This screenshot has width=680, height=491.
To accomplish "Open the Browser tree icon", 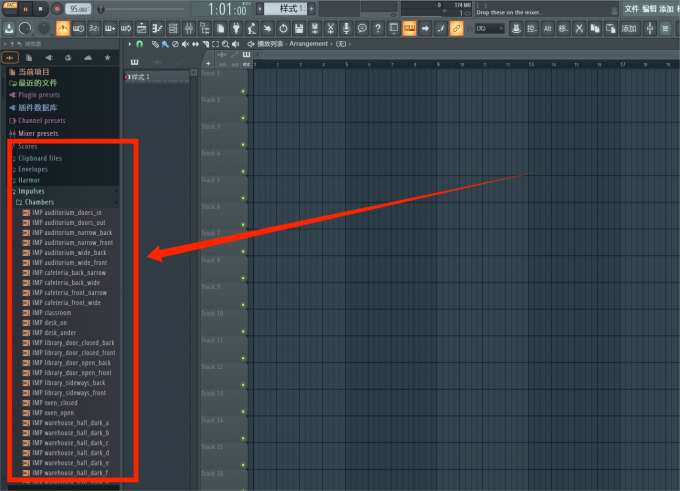I will point(205,29).
